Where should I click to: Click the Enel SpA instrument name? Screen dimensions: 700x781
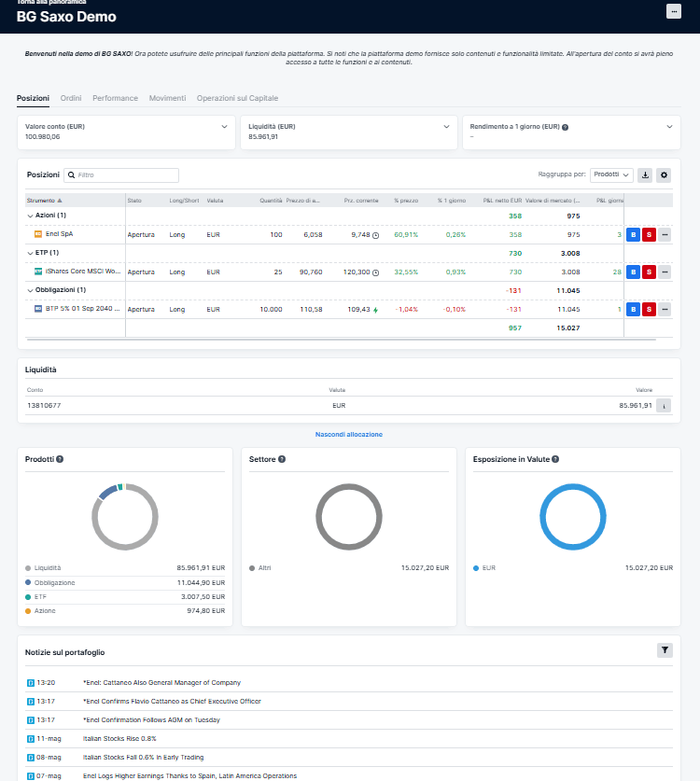pyautogui.click(x=60, y=234)
